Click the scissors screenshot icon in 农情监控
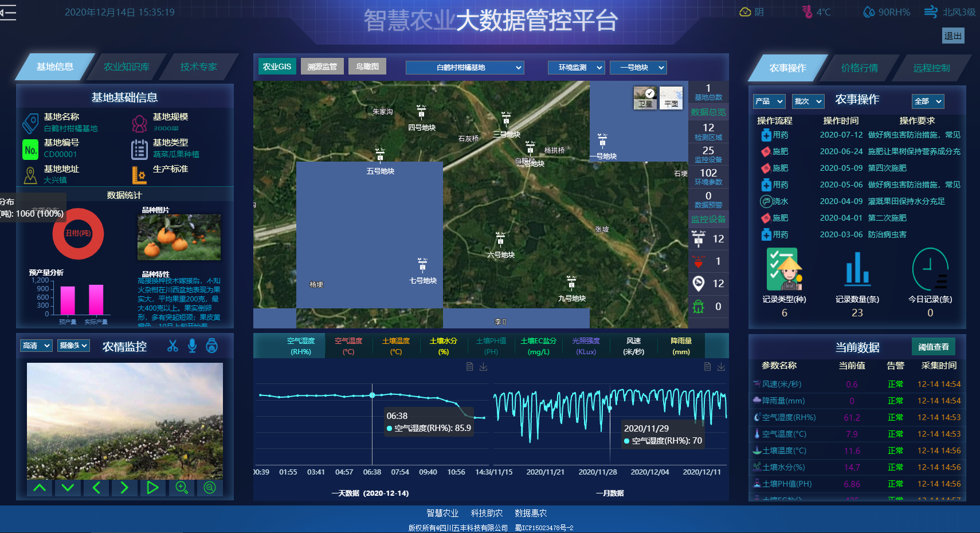This screenshot has height=533, width=980. tap(173, 346)
